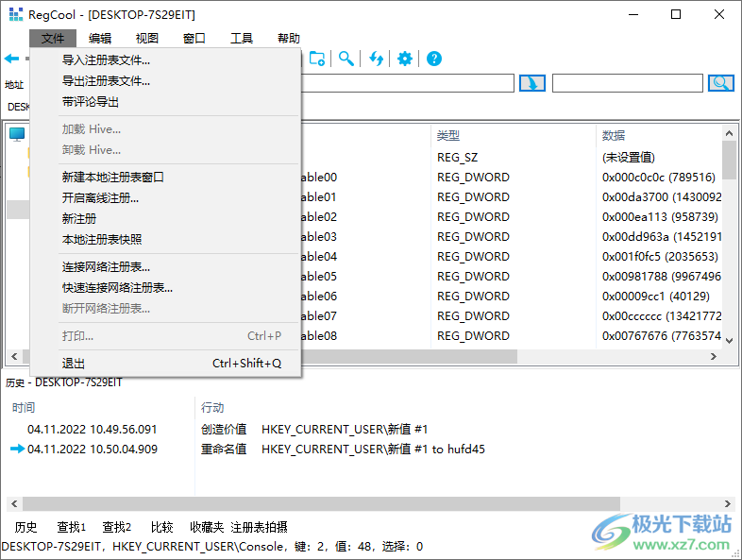742x560 pixels.
Task: Click data value 0x00009cc1 (40129)
Action: [x=656, y=297]
